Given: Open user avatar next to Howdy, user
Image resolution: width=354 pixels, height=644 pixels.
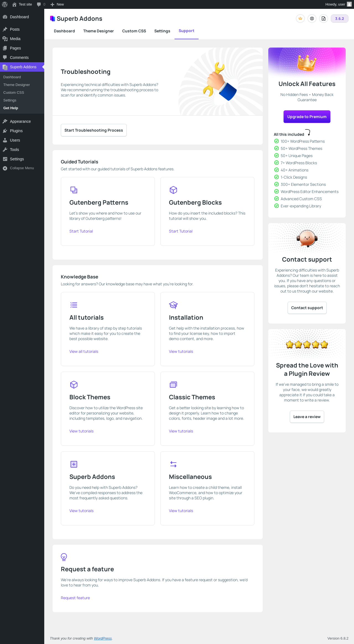Looking at the screenshot, I should [x=349, y=4].
